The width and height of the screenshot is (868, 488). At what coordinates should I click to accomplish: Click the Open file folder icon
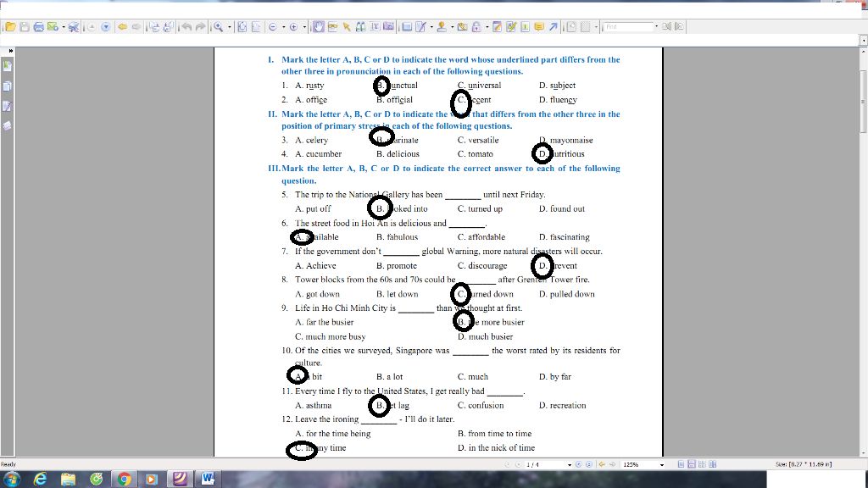pos(10,26)
